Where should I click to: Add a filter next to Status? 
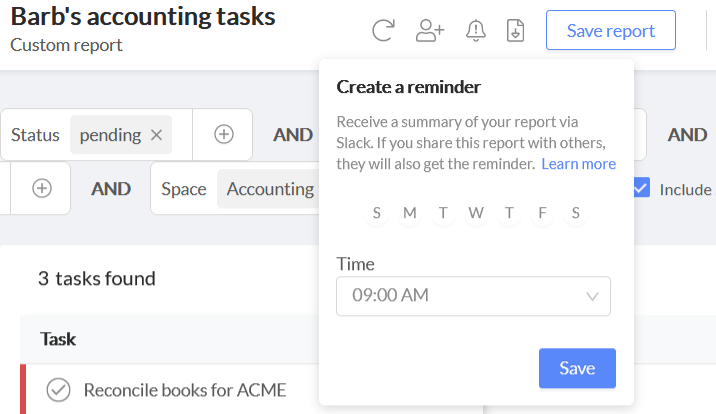(224, 135)
